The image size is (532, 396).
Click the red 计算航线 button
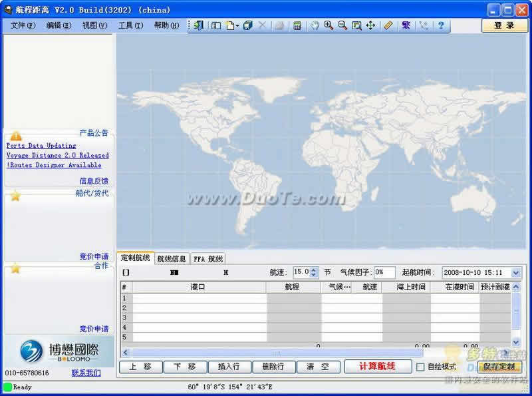[377, 366]
